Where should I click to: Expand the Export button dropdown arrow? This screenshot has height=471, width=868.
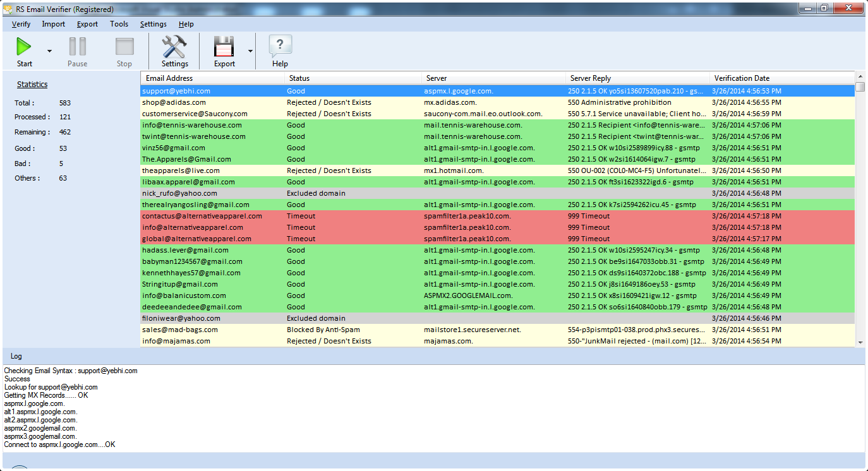click(250, 51)
